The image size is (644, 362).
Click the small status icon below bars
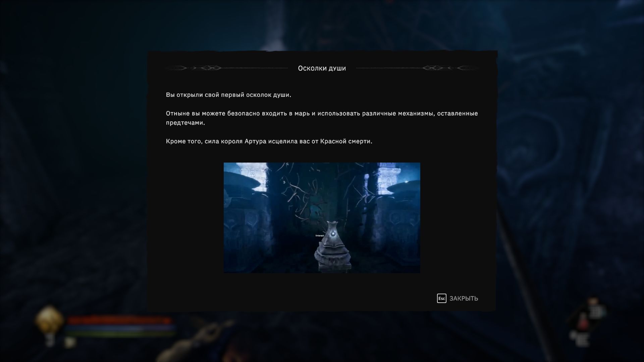[x=70, y=342]
